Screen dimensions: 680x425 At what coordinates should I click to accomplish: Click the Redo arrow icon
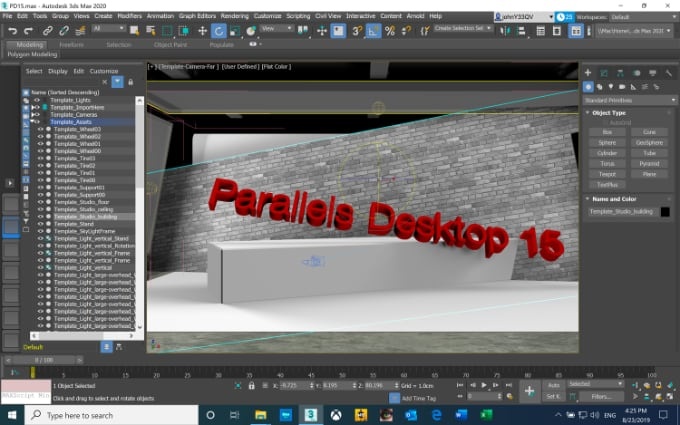tap(29, 31)
